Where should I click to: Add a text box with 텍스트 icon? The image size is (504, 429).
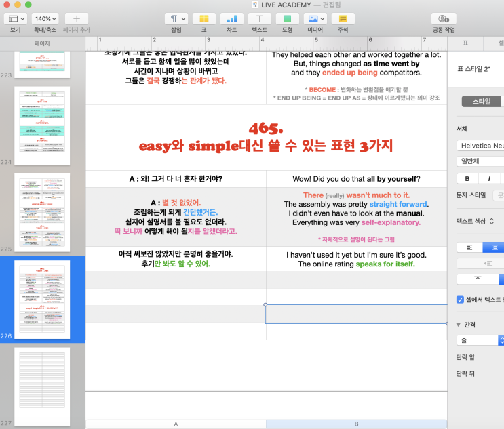[260, 18]
